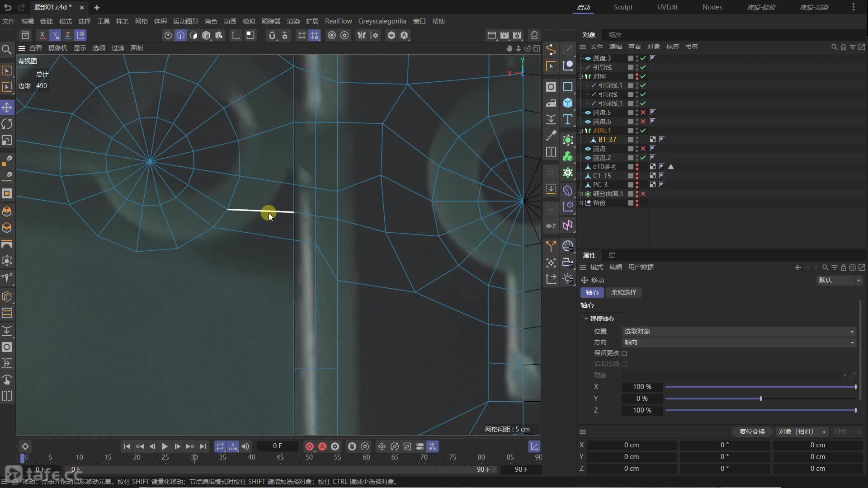Add new document tab plus button
This screenshot has height=488, width=868.
(x=97, y=8)
